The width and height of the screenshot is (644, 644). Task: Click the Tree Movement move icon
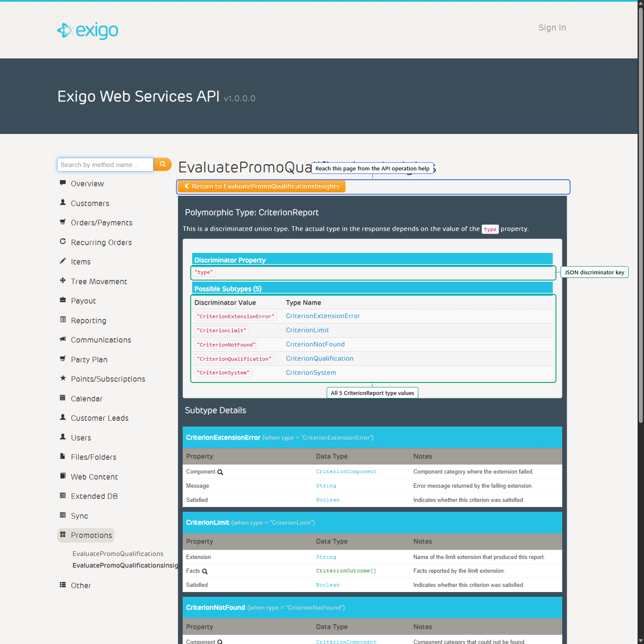click(63, 280)
